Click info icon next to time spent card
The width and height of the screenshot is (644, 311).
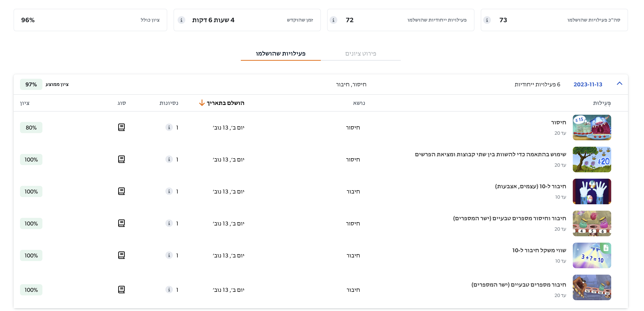[181, 20]
